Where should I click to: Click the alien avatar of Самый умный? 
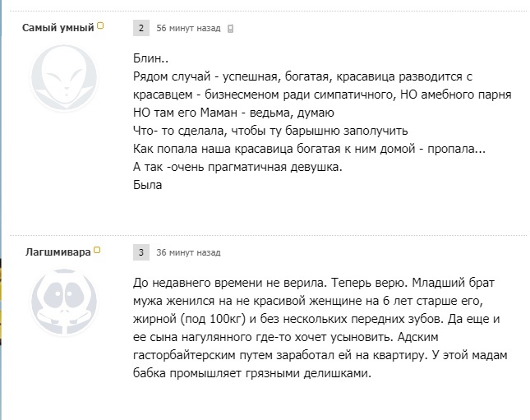point(62,76)
